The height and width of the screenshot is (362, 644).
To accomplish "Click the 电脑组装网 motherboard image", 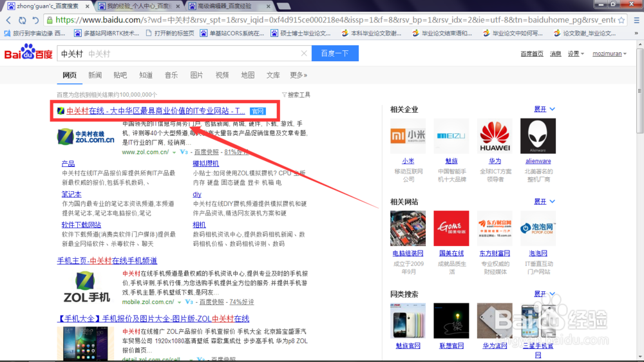I will (x=408, y=228).
